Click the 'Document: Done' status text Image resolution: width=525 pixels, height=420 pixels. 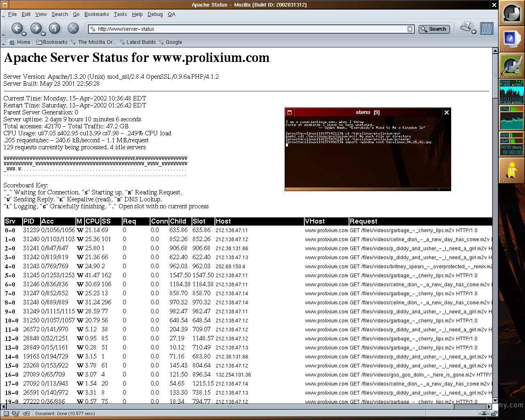point(65,413)
